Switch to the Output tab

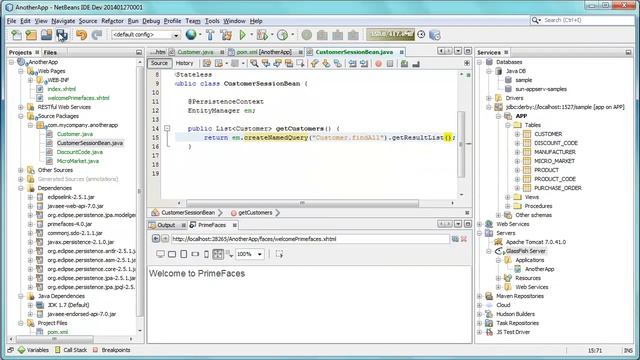tap(166, 225)
